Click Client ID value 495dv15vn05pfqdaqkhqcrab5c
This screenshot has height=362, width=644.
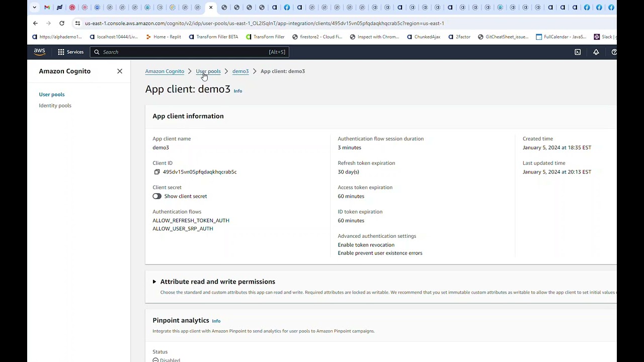coord(200,172)
